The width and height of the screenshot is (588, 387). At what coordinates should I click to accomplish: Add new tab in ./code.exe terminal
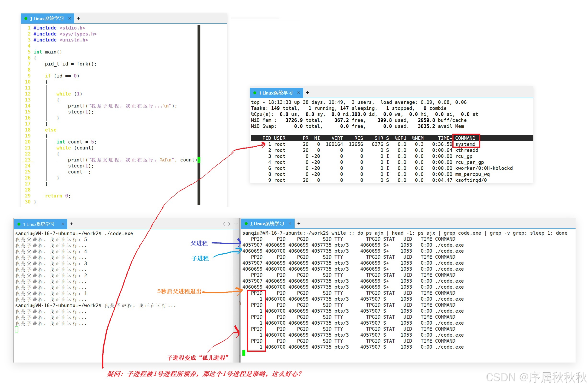point(72,224)
